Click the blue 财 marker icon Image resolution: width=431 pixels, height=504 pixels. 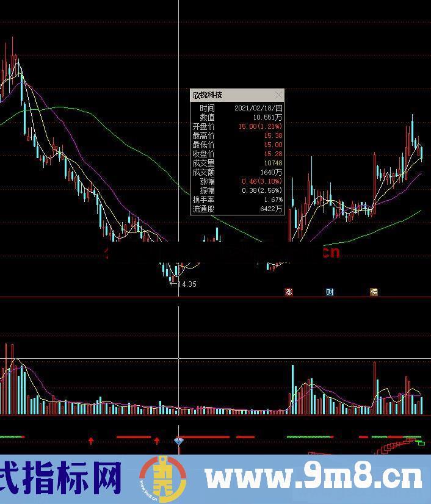click(x=330, y=292)
